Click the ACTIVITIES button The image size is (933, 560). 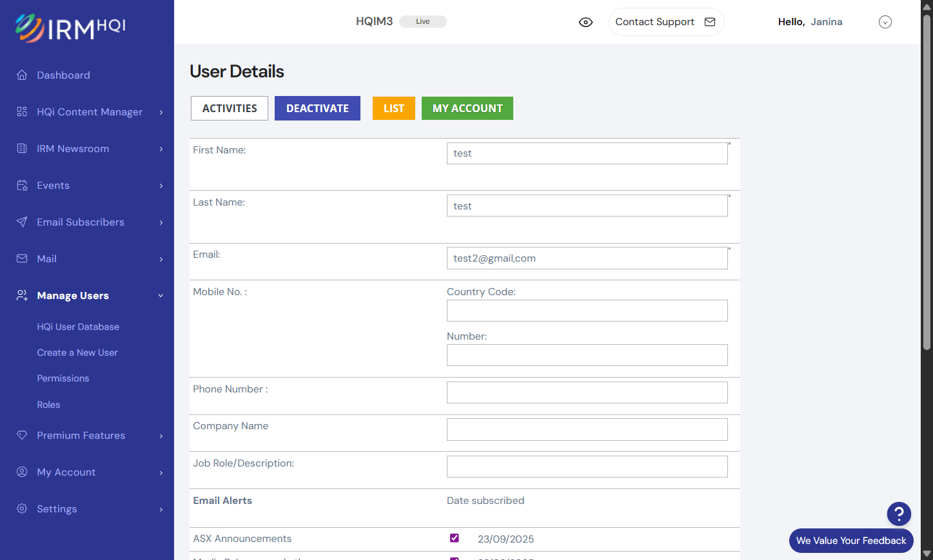(230, 108)
